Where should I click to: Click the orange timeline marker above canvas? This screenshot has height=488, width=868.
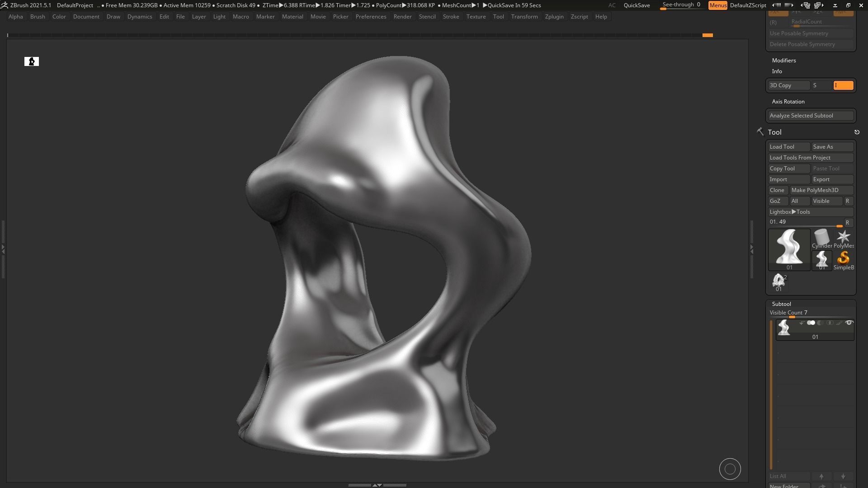click(x=708, y=35)
